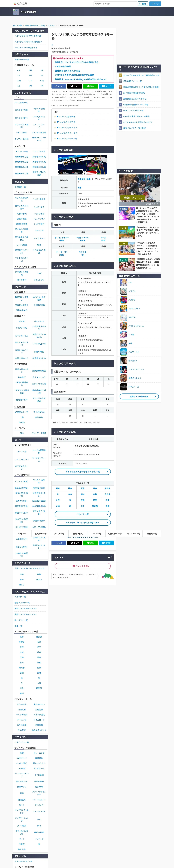This screenshot has height=868, width=174.
Task: Bookmark with Hatena button under the article intro
Action: (106, 86)
